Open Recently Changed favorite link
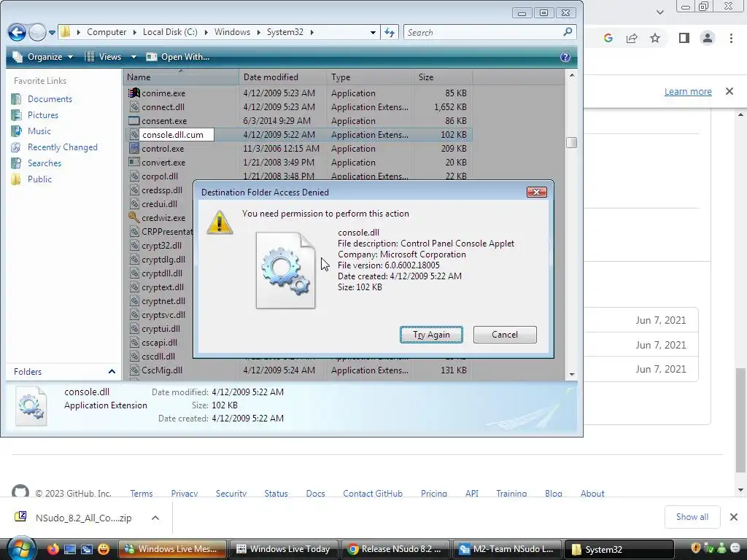This screenshot has height=560, width=747. (63, 147)
